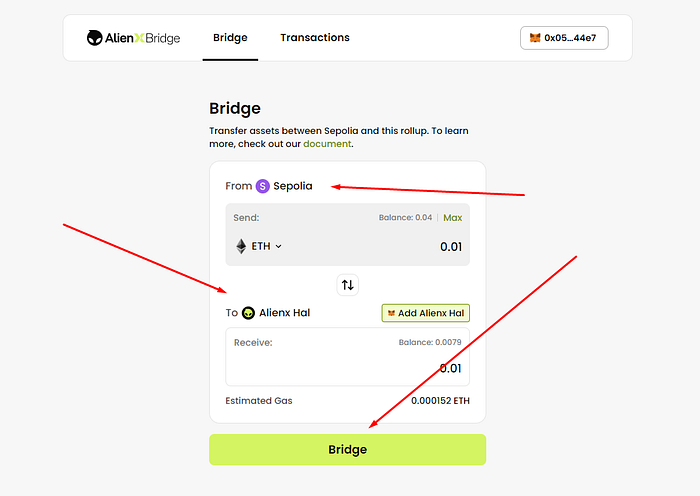
Task: Click fox icon inside Add Alienx Hal
Action: pyautogui.click(x=391, y=313)
